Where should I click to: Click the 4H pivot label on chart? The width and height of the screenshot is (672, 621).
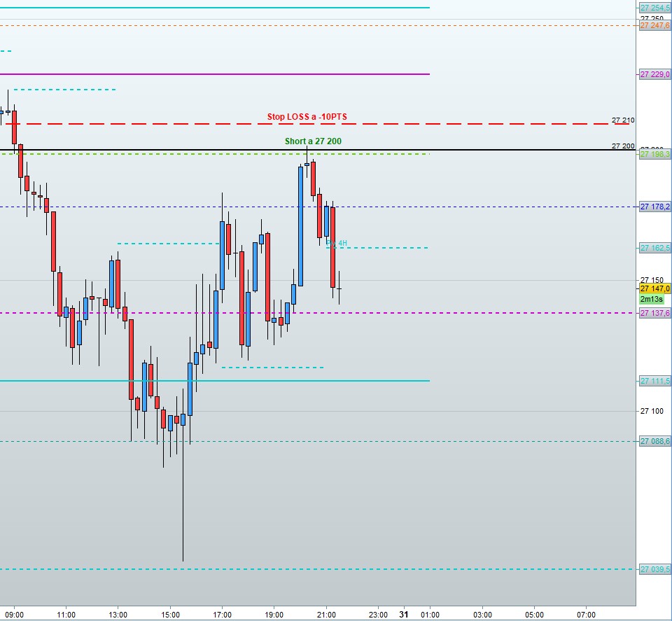pos(337,244)
